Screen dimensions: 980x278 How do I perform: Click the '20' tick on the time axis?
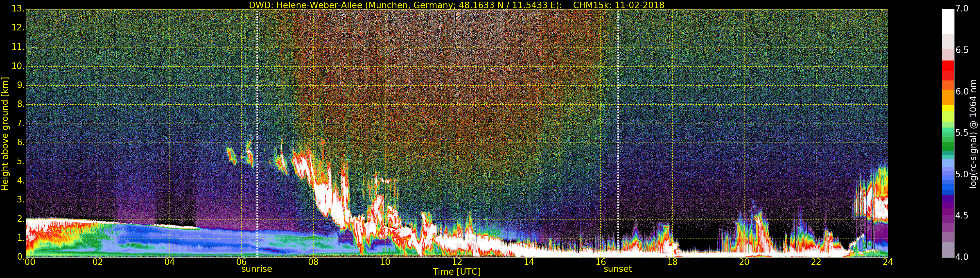point(744,262)
